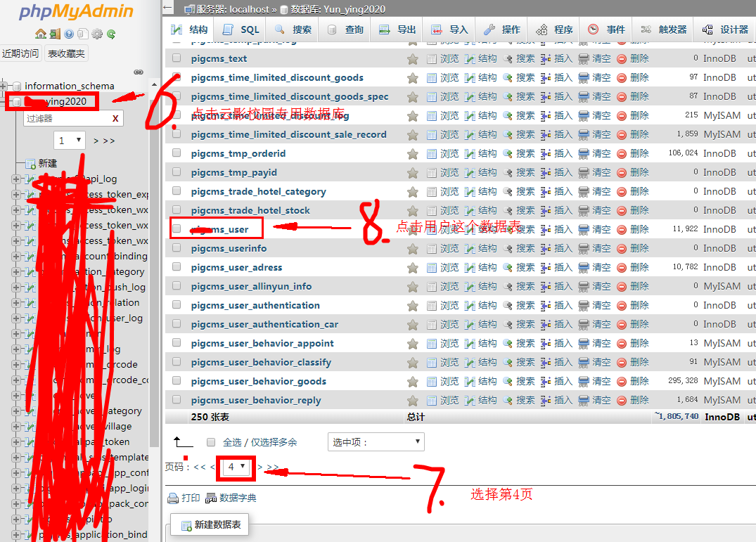Open the 数据字典 link

pyautogui.click(x=238, y=498)
